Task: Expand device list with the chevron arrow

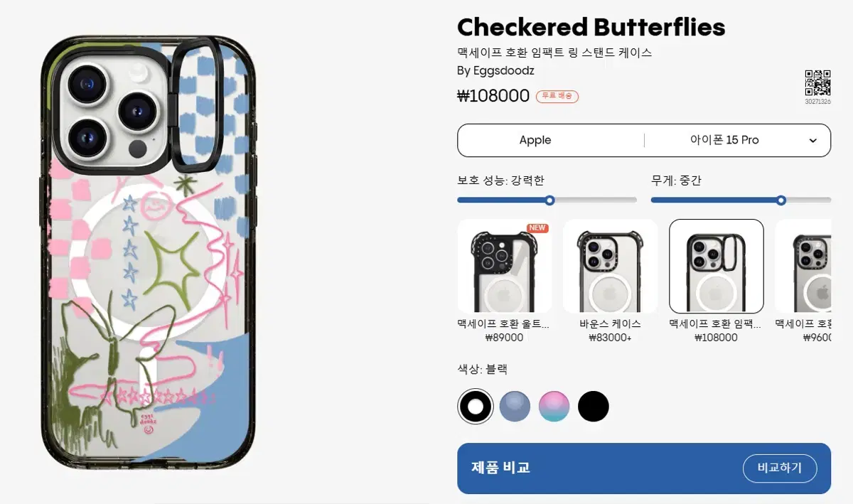Action: (813, 141)
